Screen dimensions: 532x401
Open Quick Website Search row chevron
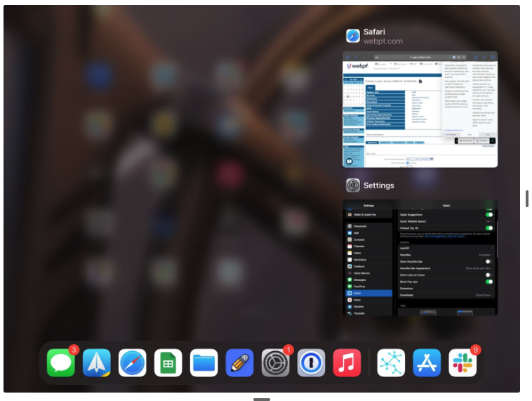coord(492,221)
